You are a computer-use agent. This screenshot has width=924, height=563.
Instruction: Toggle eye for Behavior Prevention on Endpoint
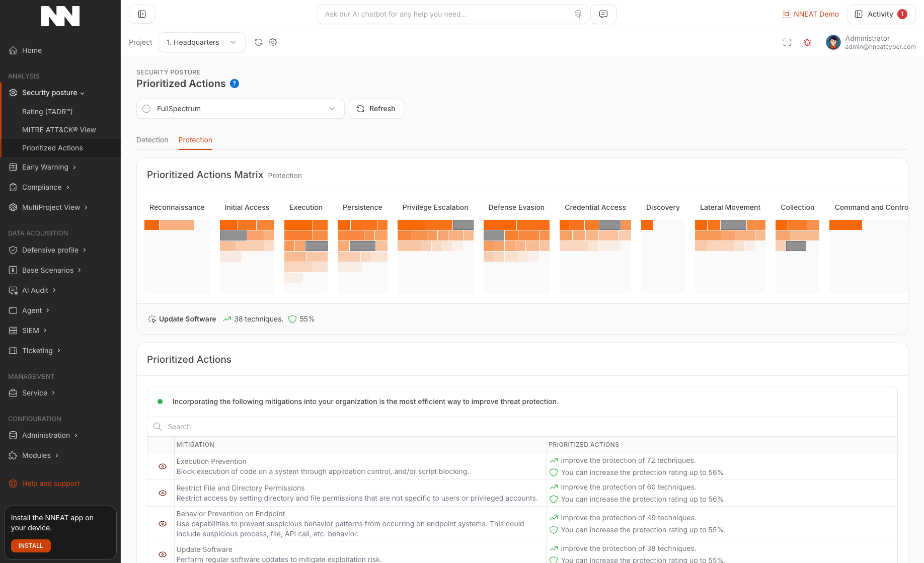point(163,524)
